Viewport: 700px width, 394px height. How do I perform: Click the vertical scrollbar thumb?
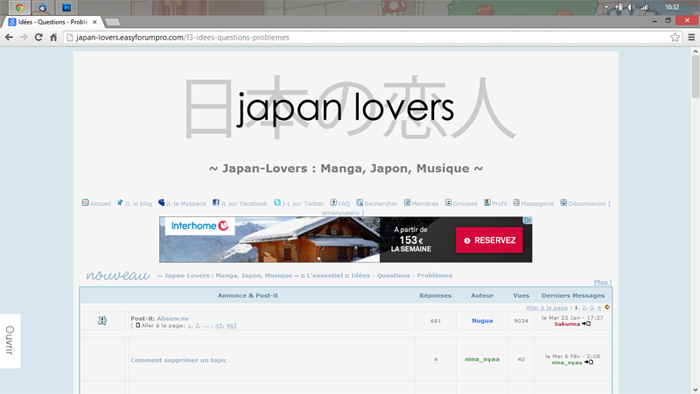[696, 77]
